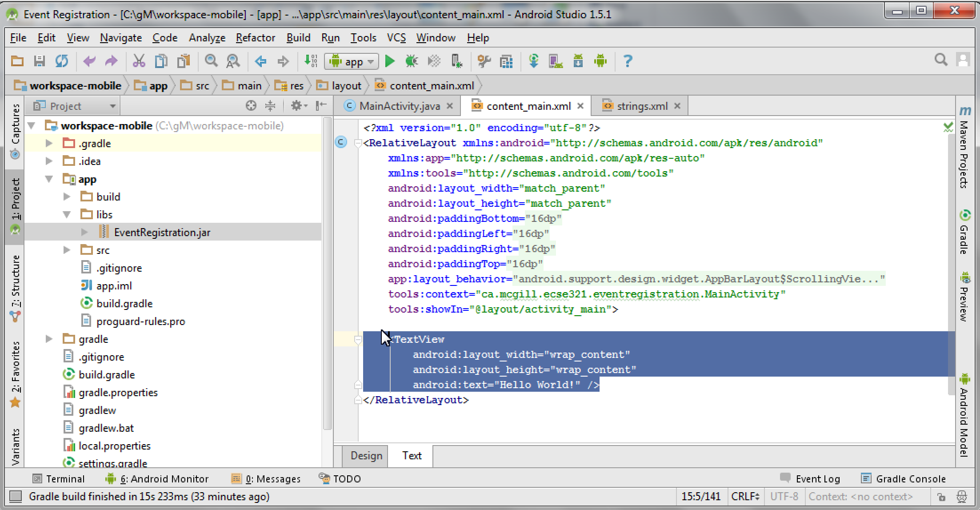
Task: Expand the .gradle folder in tree
Action: coord(49,143)
